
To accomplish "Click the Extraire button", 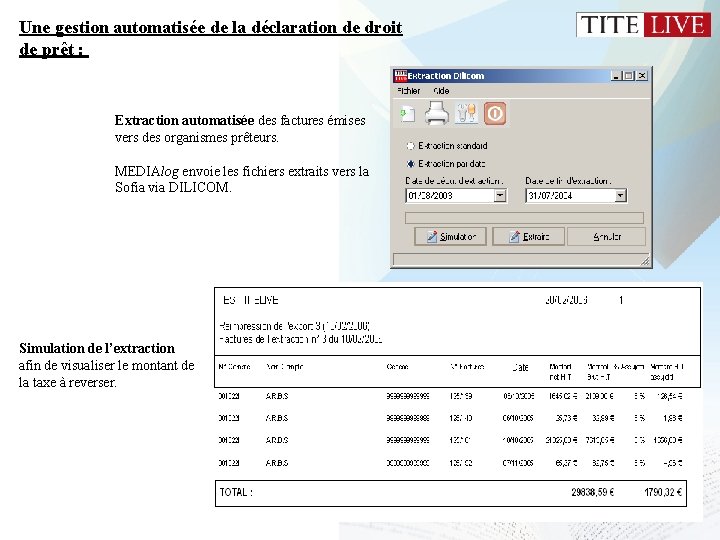I will 529,236.
